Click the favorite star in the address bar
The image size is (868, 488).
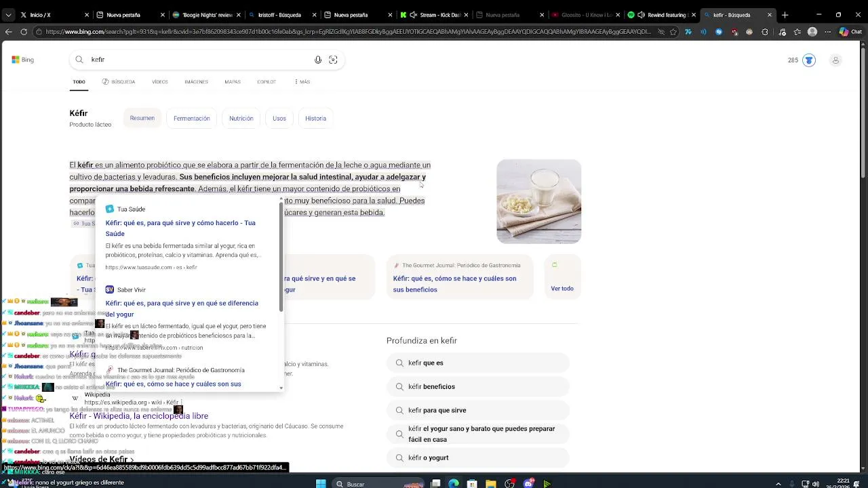coord(673,32)
